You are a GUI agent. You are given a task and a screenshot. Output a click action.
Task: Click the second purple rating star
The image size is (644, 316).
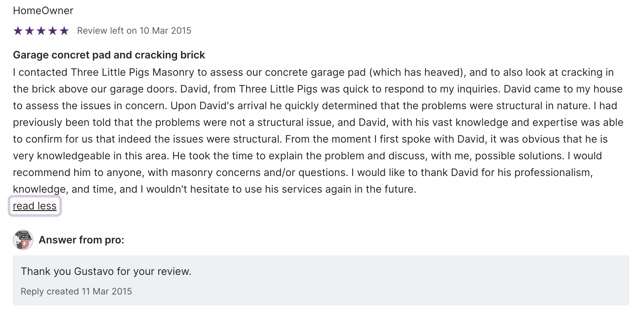point(30,31)
